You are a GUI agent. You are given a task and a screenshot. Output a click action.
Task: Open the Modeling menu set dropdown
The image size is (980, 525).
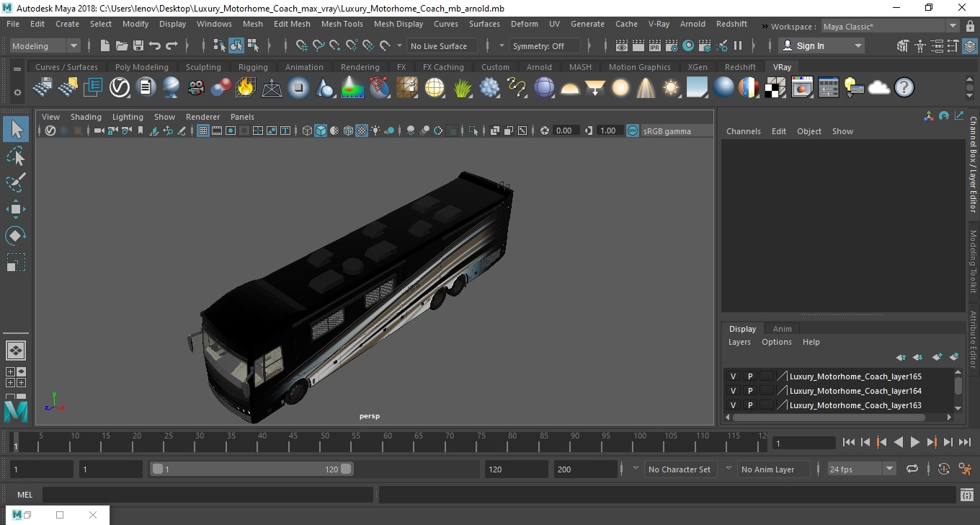45,45
